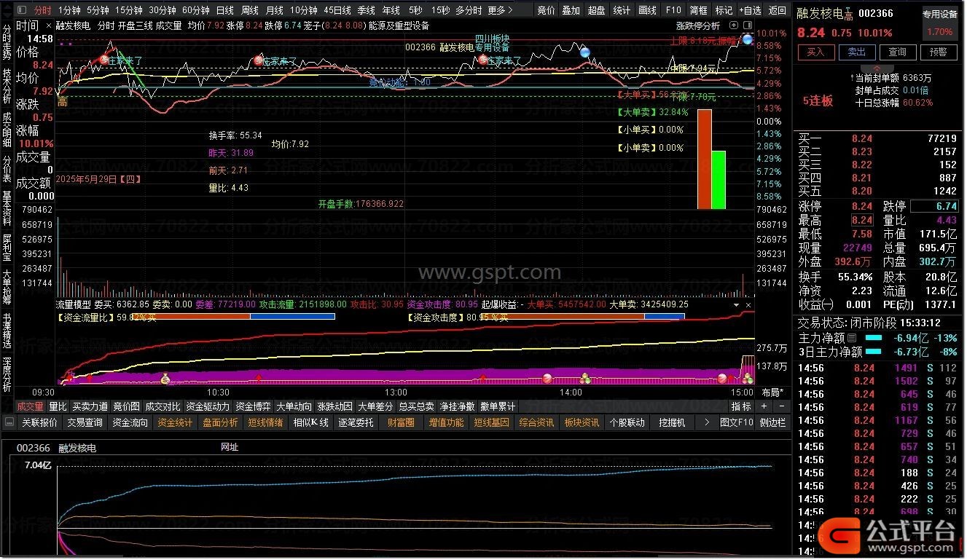Open the 资金统计 tab
This screenshot has height=560, width=967.
pyautogui.click(x=176, y=422)
